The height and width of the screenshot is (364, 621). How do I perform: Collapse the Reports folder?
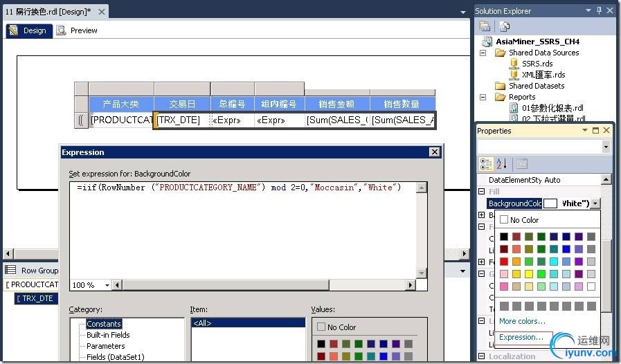483,97
